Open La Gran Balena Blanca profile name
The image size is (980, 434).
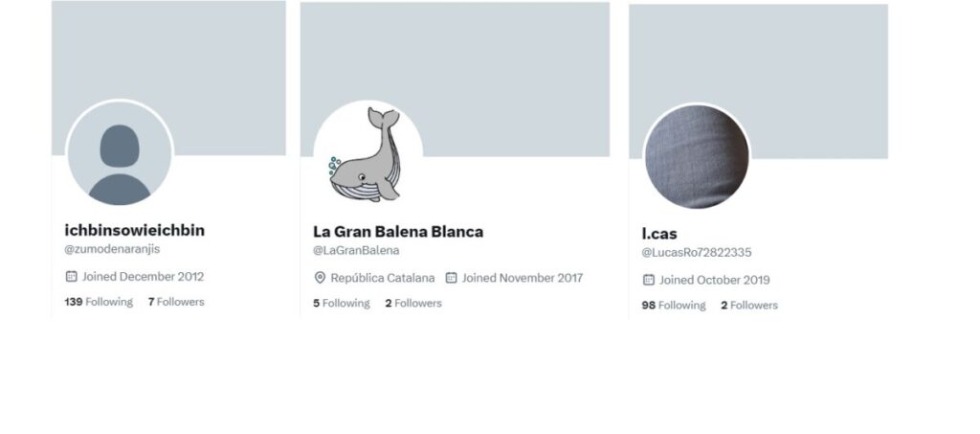coord(398,232)
